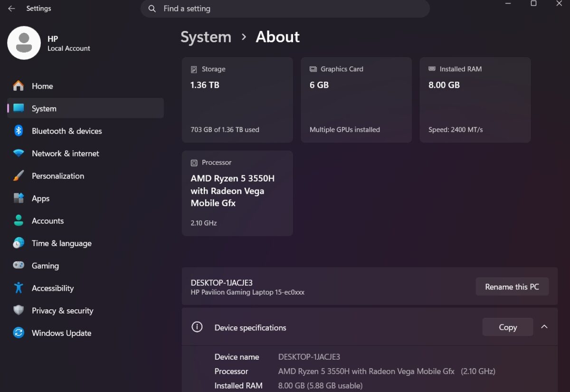Click the Device name row value
Viewport: 570px width, 392px height.
(x=309, y=357)
